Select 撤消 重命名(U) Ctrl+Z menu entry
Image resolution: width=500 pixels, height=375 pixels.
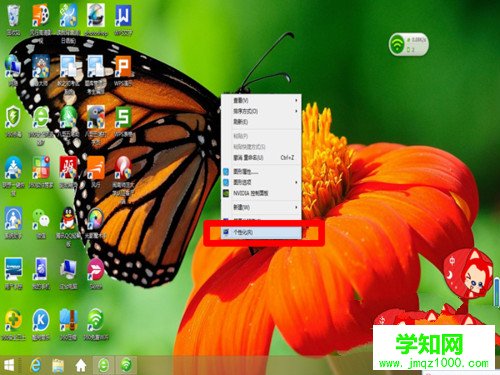pos(262,157)
